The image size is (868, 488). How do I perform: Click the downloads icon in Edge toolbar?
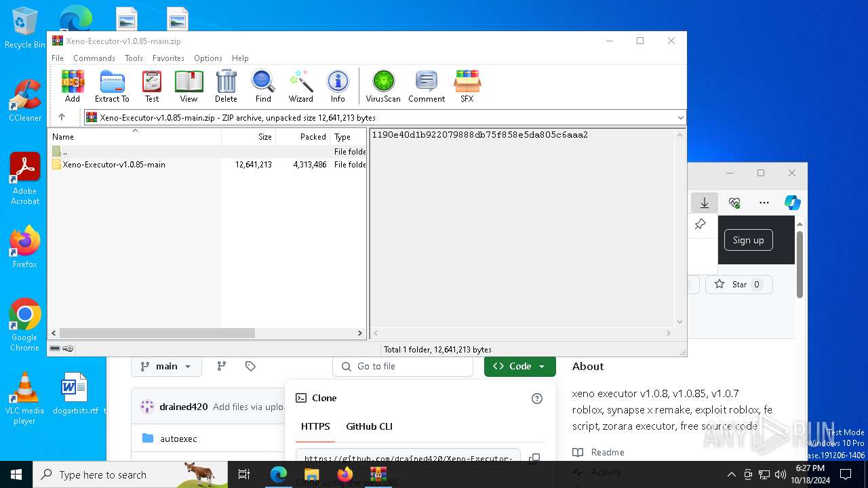(x=705, y=203)
